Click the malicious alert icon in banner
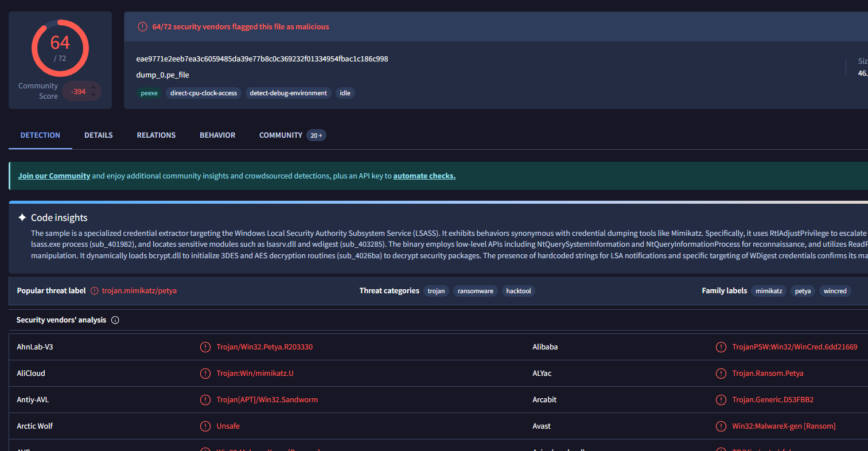The height and width of the screenshot is (451, 868). (x=142, y=27)
